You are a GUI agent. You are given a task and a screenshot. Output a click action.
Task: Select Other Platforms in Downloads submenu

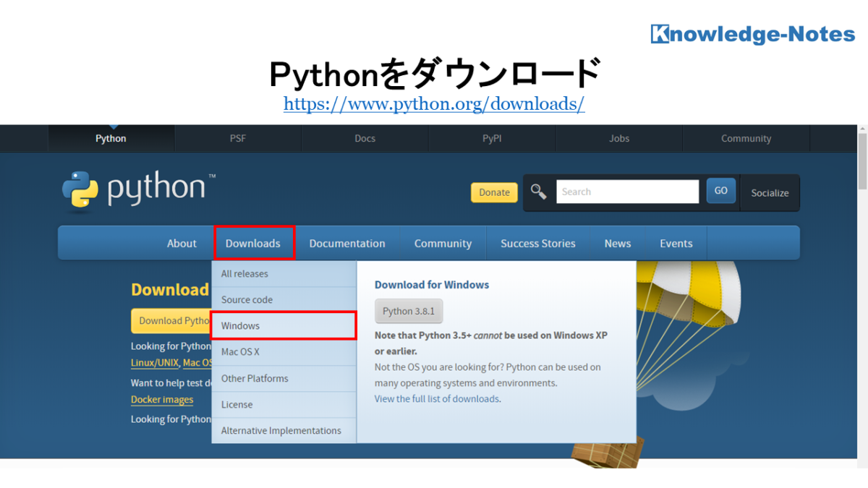tap(284, 379)
